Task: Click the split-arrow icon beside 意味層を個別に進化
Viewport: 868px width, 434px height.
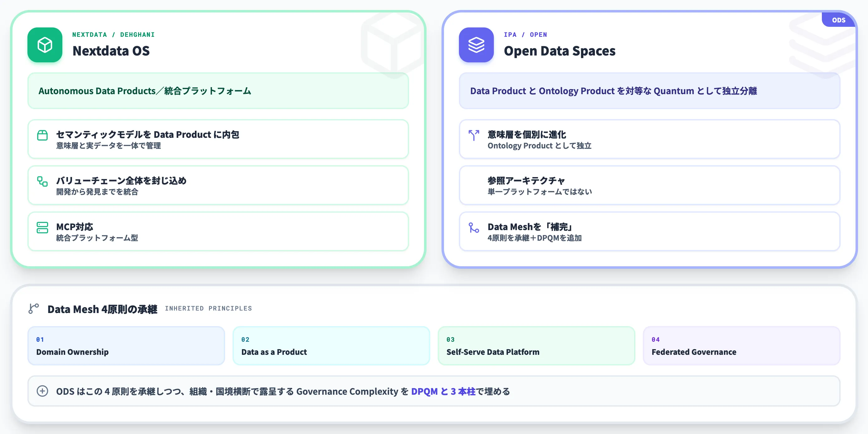Action: click(x=474, y=135)
